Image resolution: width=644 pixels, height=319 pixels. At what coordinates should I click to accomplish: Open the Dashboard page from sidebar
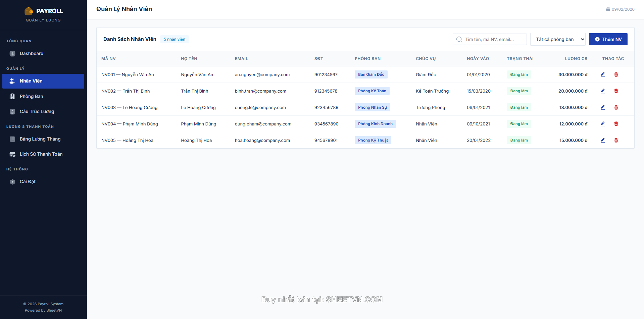[31, 54]
